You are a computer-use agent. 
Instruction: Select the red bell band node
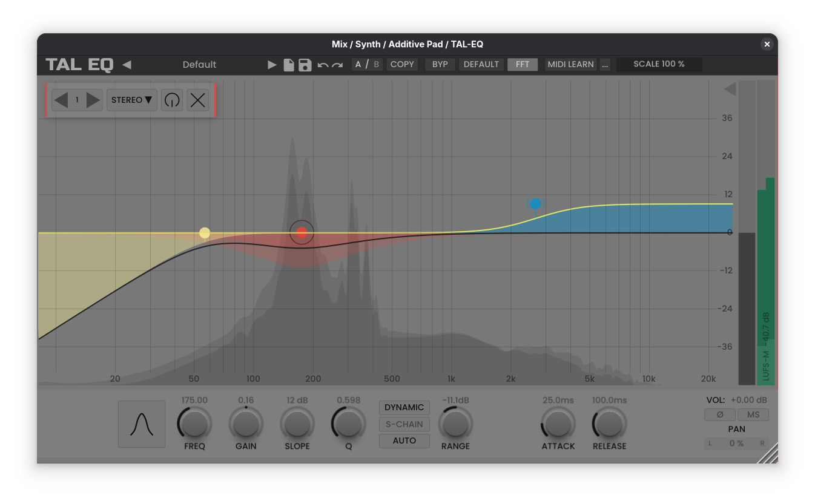click(x=302, y=232)
